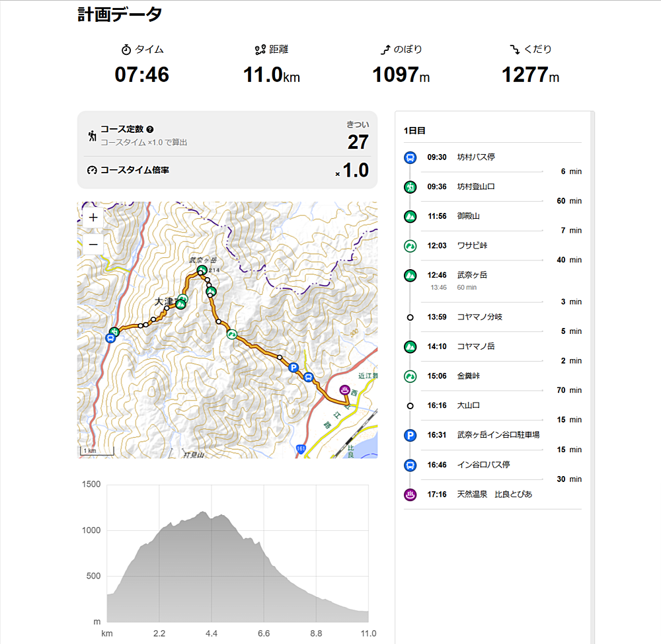Click the 坊村バス停 bus icon in itinerary

point(410,158)
